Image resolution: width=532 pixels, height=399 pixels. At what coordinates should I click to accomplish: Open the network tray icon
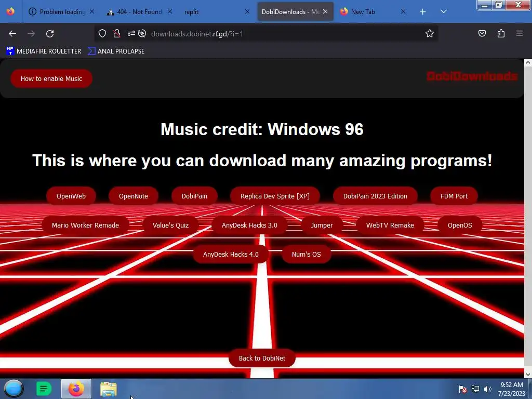point(475,389)
